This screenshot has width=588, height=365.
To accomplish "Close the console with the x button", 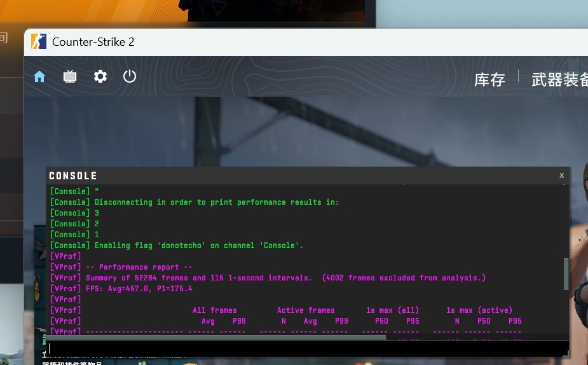I will tap(561, 175).
